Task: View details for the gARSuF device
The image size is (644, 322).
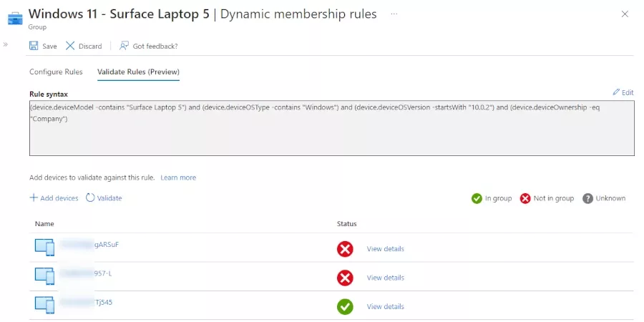Action: point(385,249)
